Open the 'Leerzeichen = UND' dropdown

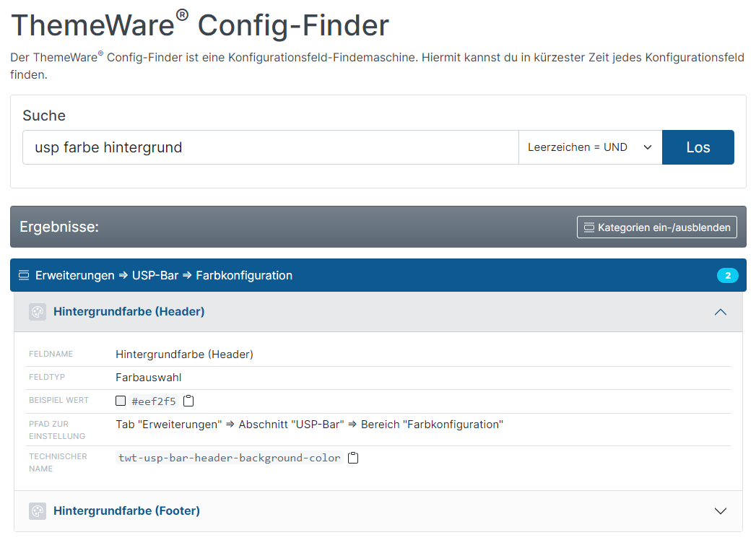tap(590, 147)
